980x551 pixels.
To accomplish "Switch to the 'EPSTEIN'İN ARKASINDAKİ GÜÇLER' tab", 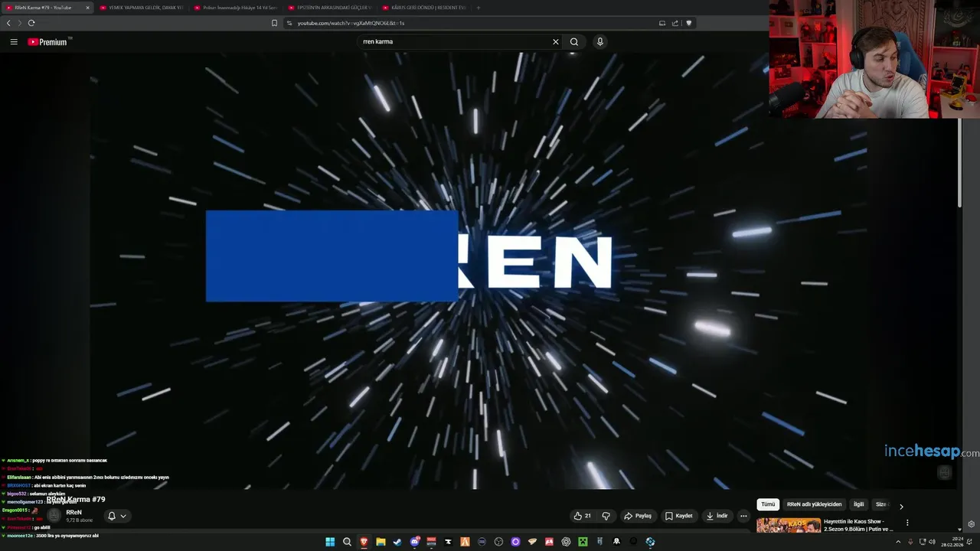I will point(329,8).
